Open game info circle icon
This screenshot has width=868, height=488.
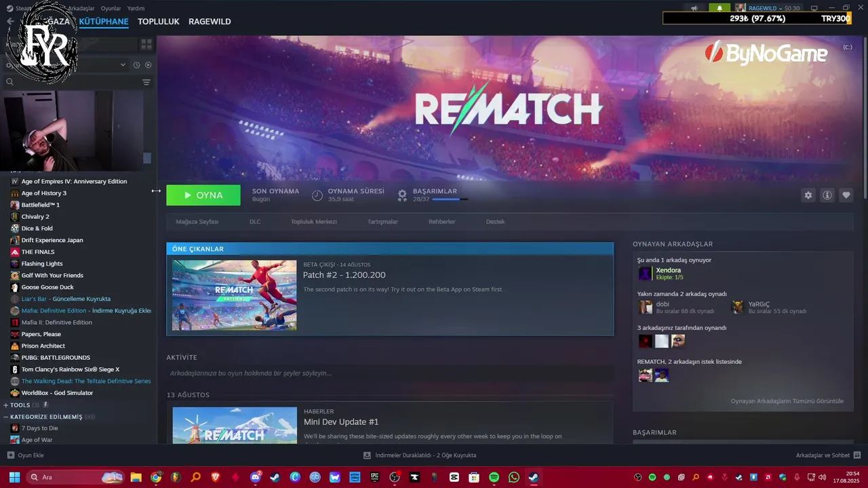pos(827,195)
